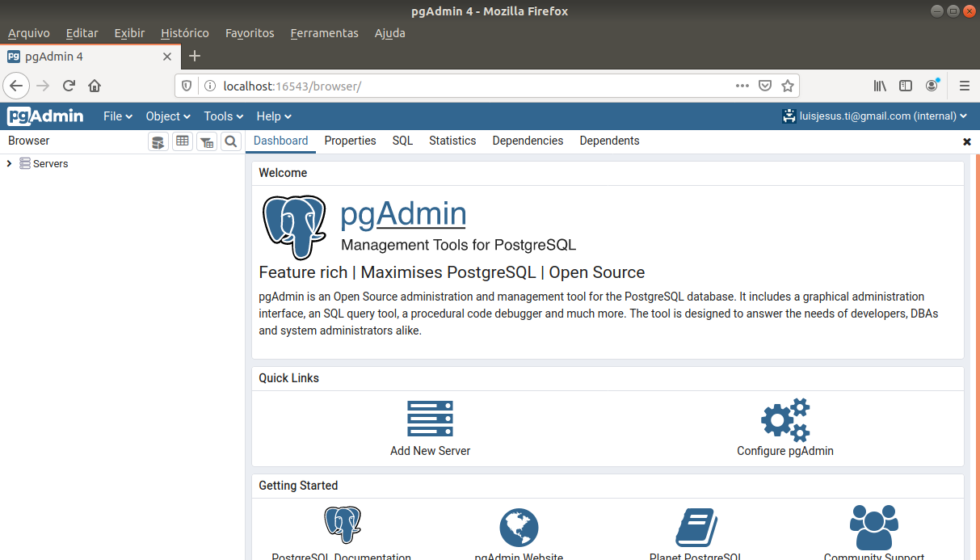
Task: Save to Pocket icon in address bar
Action: pos(765,86)
